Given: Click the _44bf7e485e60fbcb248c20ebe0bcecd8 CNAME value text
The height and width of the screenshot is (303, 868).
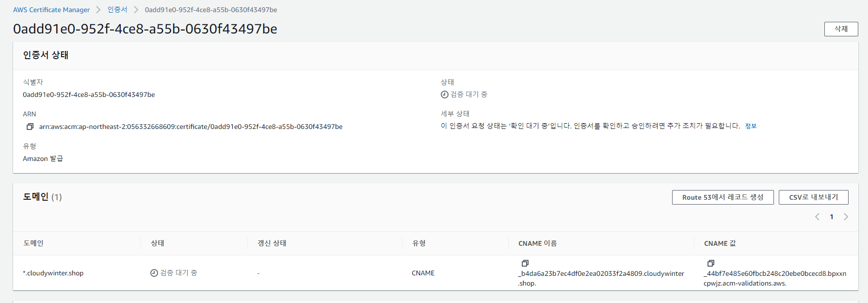Looking at the screenshot, I should [775, 278].
